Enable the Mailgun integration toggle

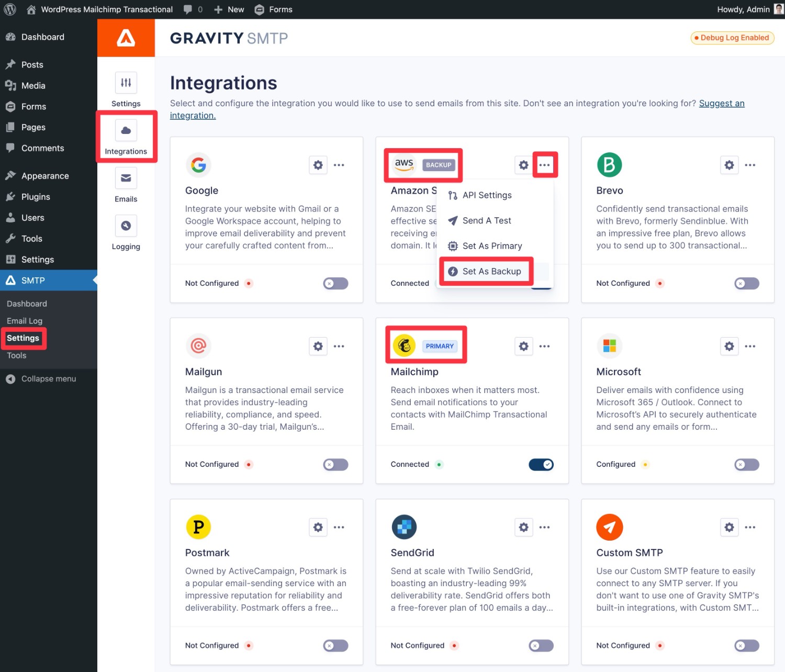[x=335, y=465]
